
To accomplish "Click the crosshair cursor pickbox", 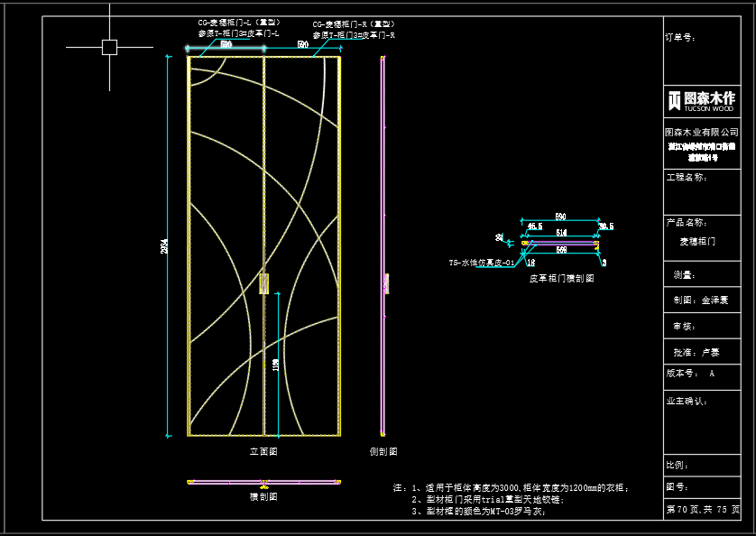I will pyautogui.click(x=109, y=47).
